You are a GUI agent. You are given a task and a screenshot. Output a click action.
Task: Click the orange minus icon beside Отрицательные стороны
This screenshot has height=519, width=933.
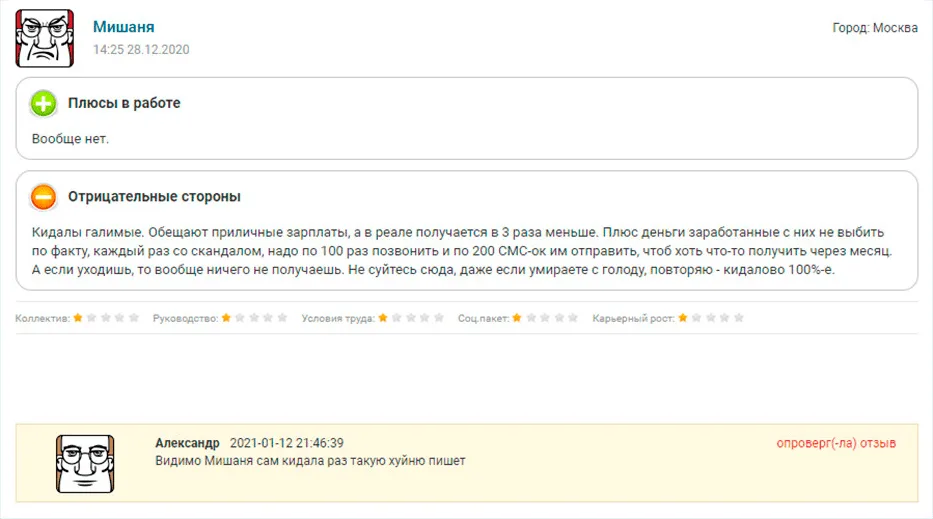(43, 197)
